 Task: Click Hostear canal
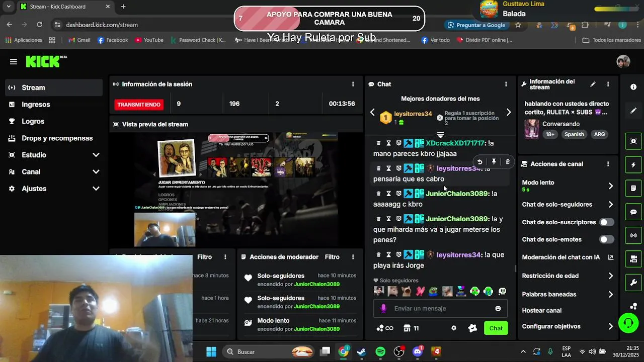(x=541, y=311)
